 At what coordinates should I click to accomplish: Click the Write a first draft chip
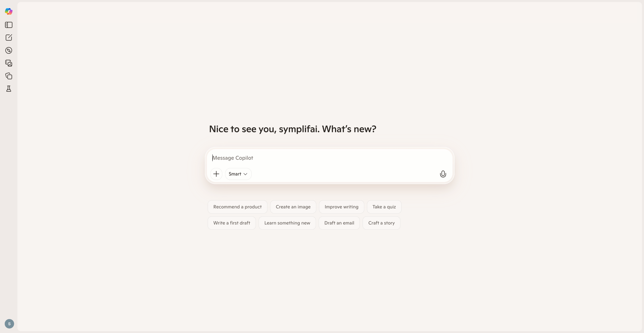pos(231,223)
